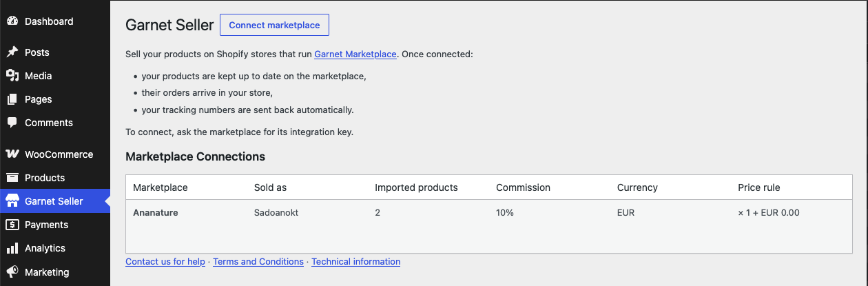Open the Dashboard menu item
This screenshot has width=868, height=286.
tap(55, 21)
